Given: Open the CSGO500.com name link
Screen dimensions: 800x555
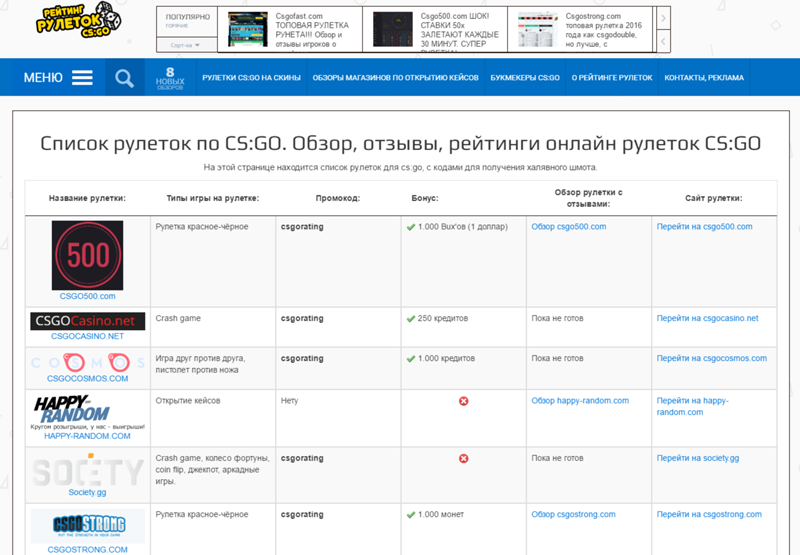Looking at the screenshot, I should [87, 296].
